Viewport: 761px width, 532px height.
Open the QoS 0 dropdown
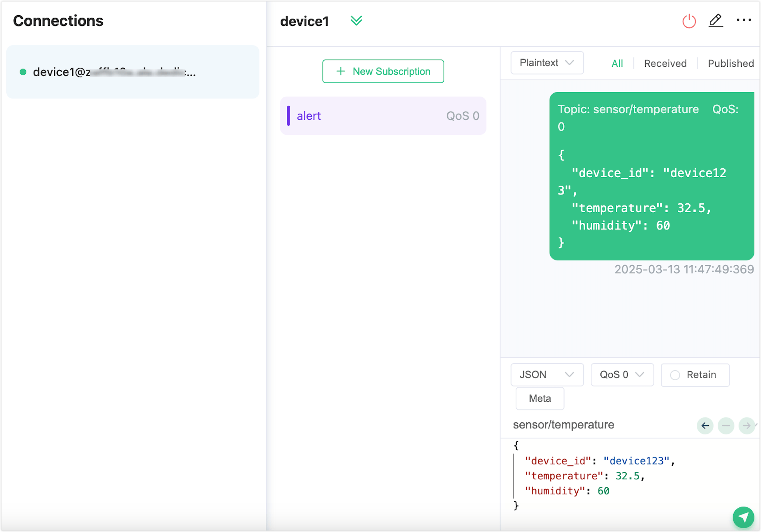point(622,375)
